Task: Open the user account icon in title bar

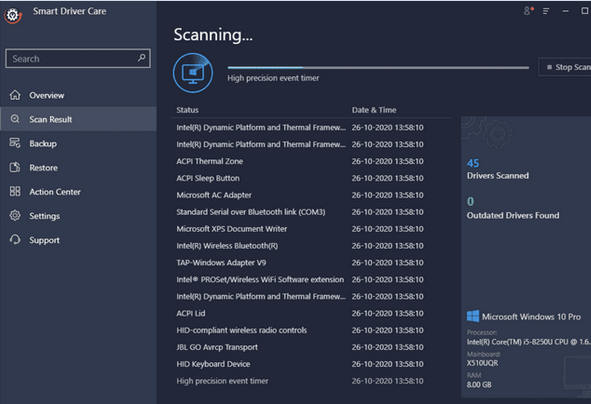Action: 528,11
